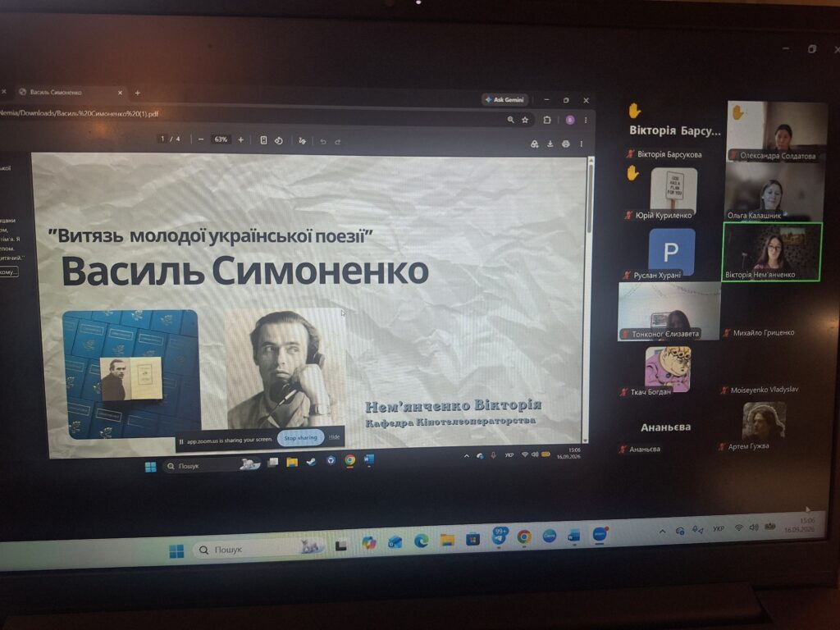The width and height of the screenshot is (840, 630).
Task: Expand the hidden system tray icons chevron
Action: point(662,532)
